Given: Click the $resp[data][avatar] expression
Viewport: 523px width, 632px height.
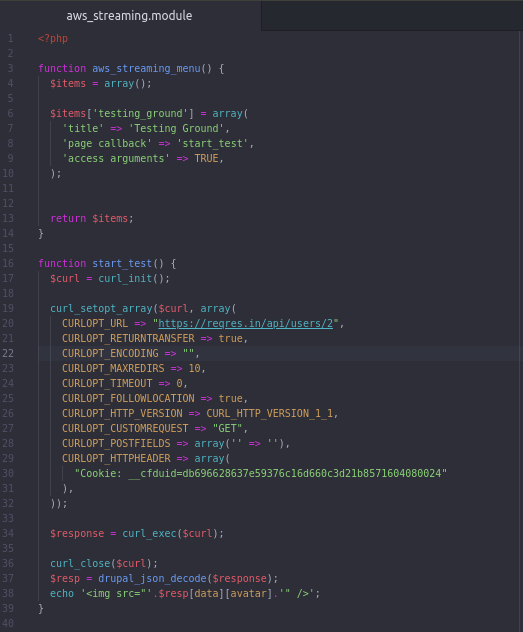Looking at the screenshot, I should click(215, 594).
